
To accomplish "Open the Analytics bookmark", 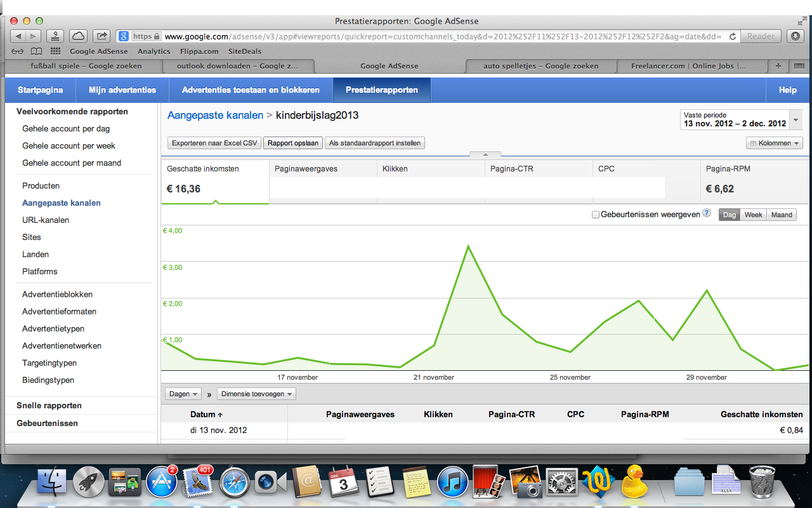I will 154,51.
